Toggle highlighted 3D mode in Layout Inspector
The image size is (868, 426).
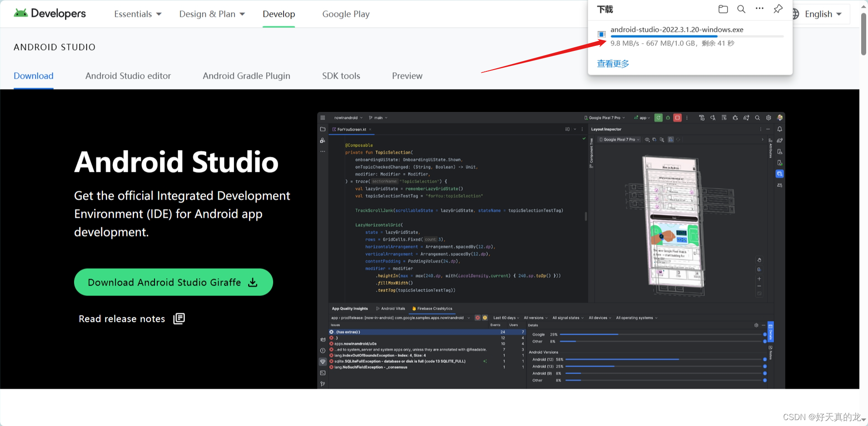(x=670, y=140)
